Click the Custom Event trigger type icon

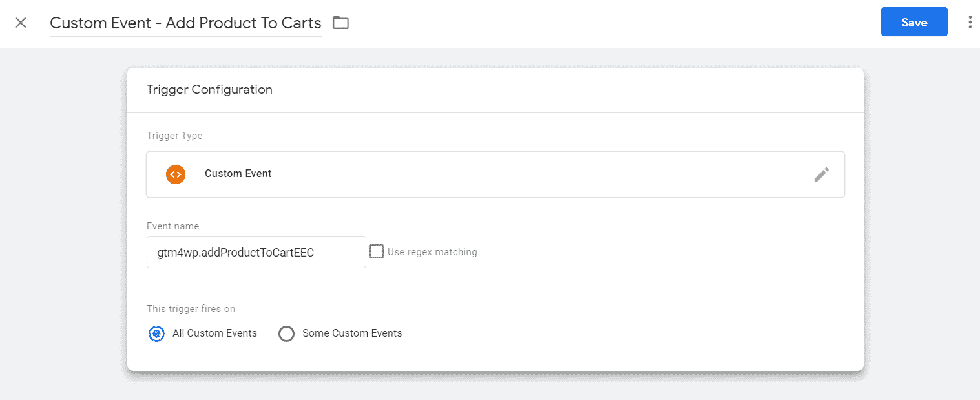[x=176, y=174]
